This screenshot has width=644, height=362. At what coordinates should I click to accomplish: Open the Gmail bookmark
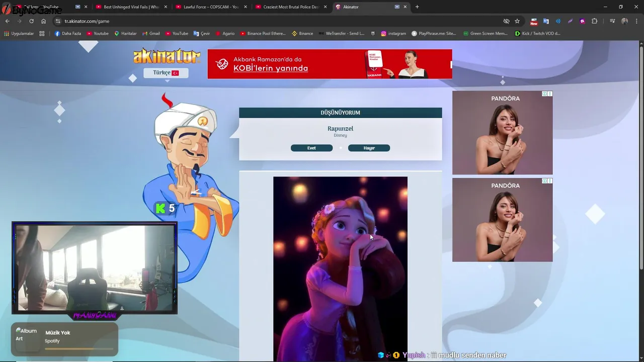[151, 34]
